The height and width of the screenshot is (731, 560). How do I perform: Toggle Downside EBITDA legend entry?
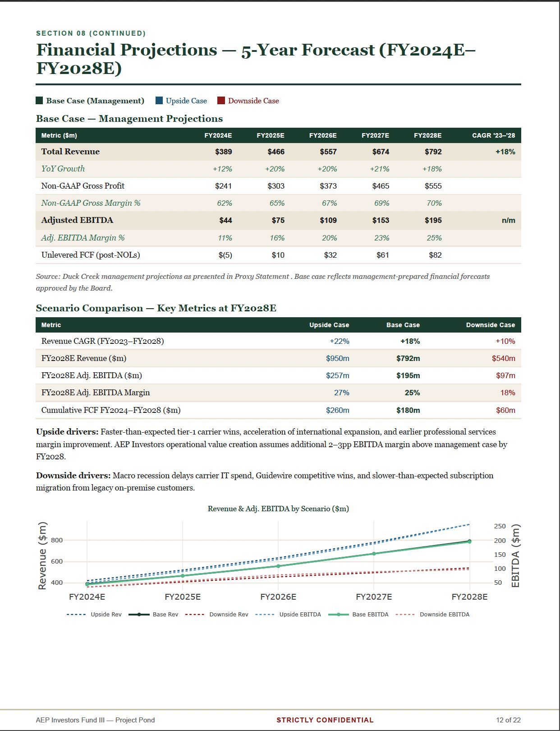click(x=432, y=615)
